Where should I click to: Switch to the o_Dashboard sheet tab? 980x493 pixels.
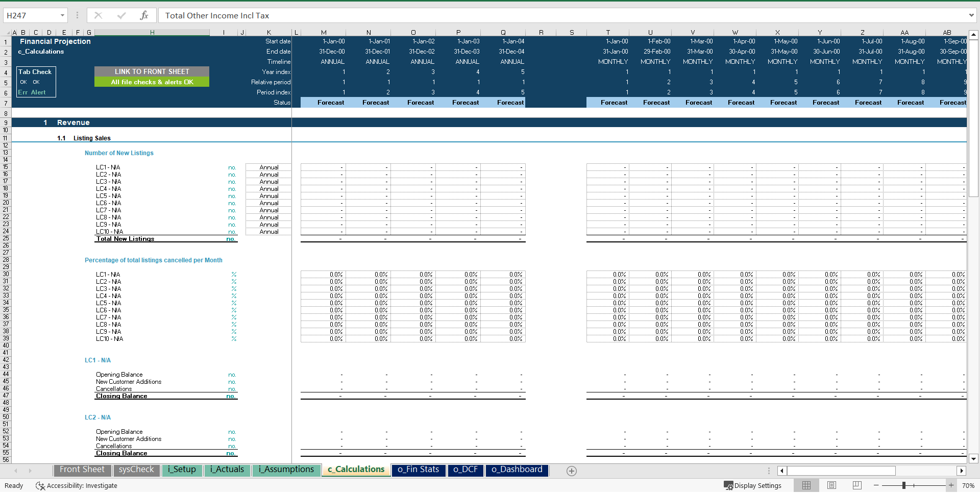(x=517, y=470)
